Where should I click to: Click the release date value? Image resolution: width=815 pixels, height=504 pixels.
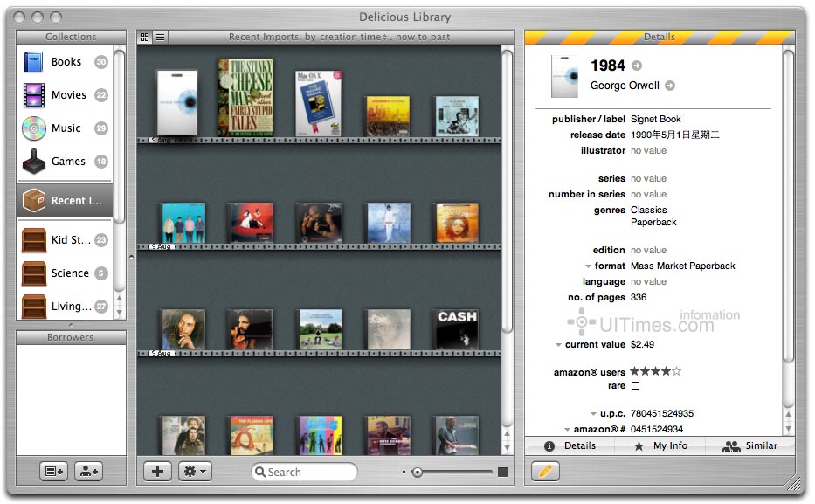(x=674, y=135)
